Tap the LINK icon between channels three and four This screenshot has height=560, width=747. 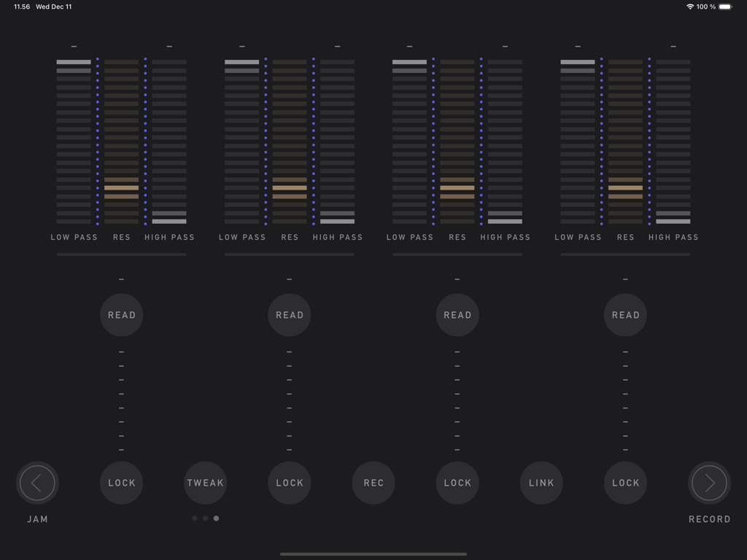tap(541, 483)
